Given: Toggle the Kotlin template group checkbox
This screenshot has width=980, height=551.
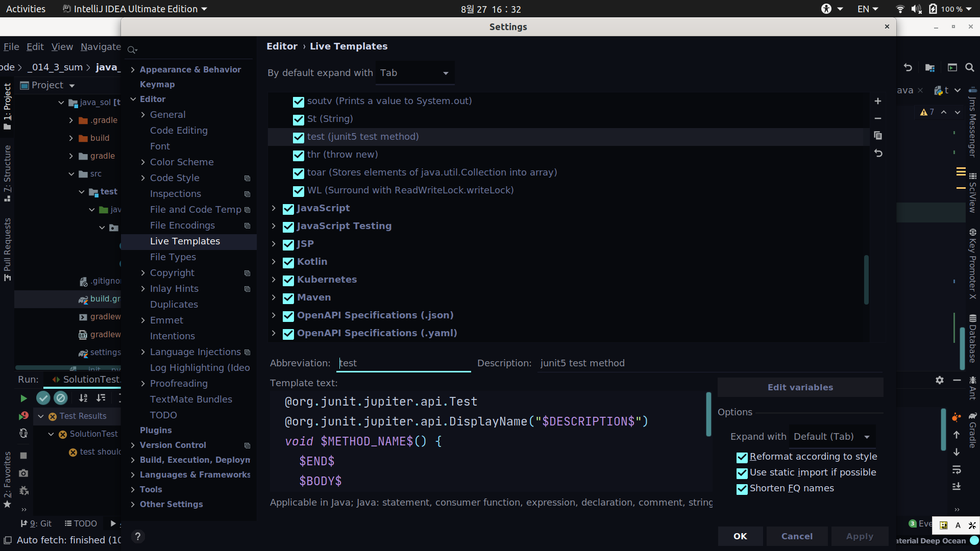Looking at the screenshot, I should [288, 262].
